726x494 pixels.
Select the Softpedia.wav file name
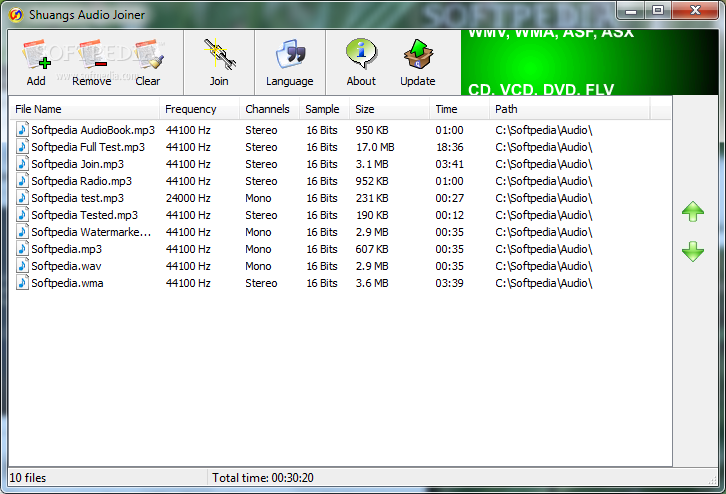point(66,266)
